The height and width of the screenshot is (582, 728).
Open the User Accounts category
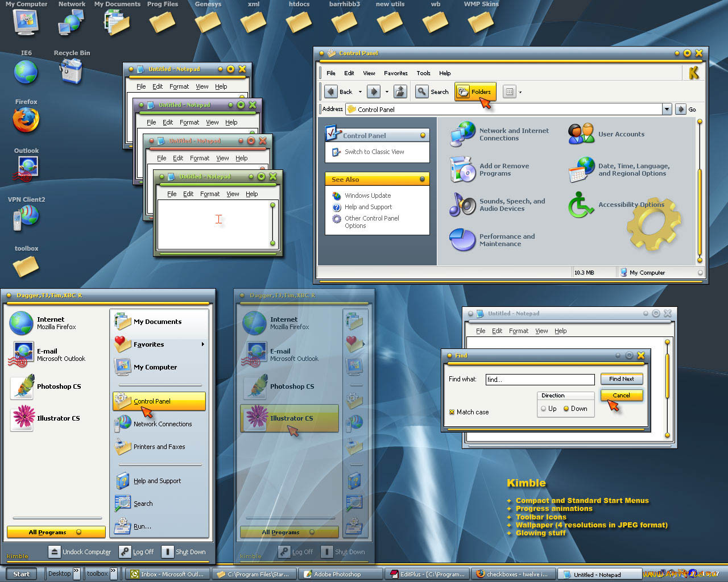(606, 134)
